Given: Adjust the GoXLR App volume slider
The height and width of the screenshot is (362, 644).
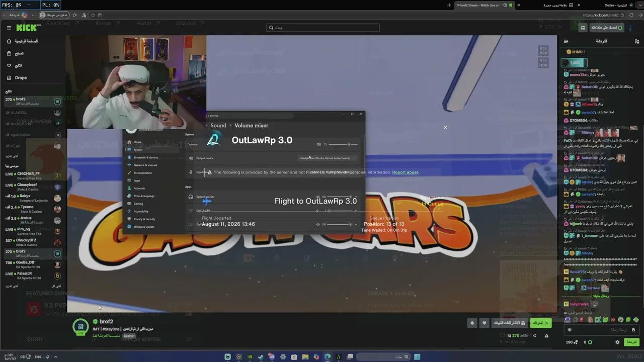Looking at the screenshot, I should pyautogui.click(x=340, y=211).
